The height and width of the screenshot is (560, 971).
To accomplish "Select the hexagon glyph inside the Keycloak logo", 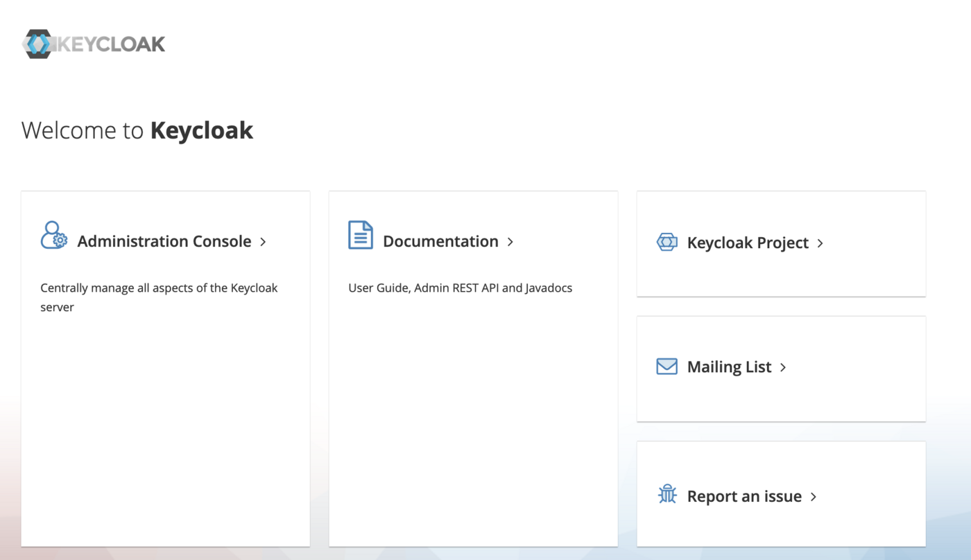I will pyautogui.click(x=38, y=44).
